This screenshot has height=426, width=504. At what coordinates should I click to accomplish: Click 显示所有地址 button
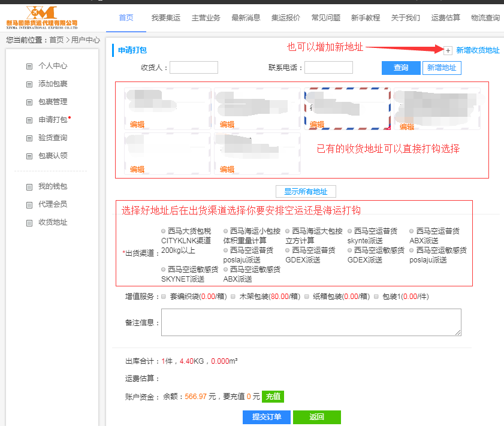point(306,192)
